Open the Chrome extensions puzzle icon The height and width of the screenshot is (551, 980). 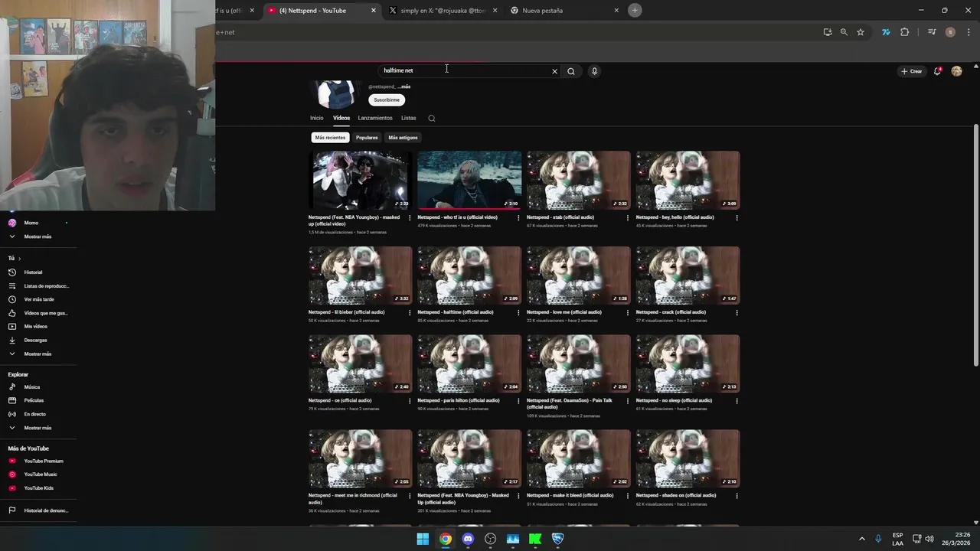pyautogui.click(x=904, y=32)
